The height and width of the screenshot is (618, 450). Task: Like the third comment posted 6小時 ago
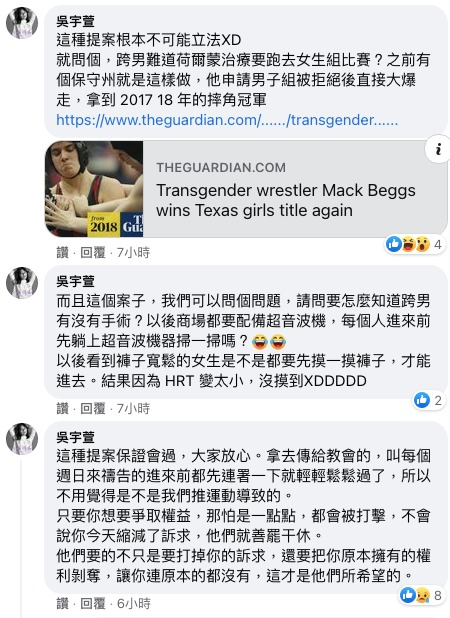click(62, 603)
